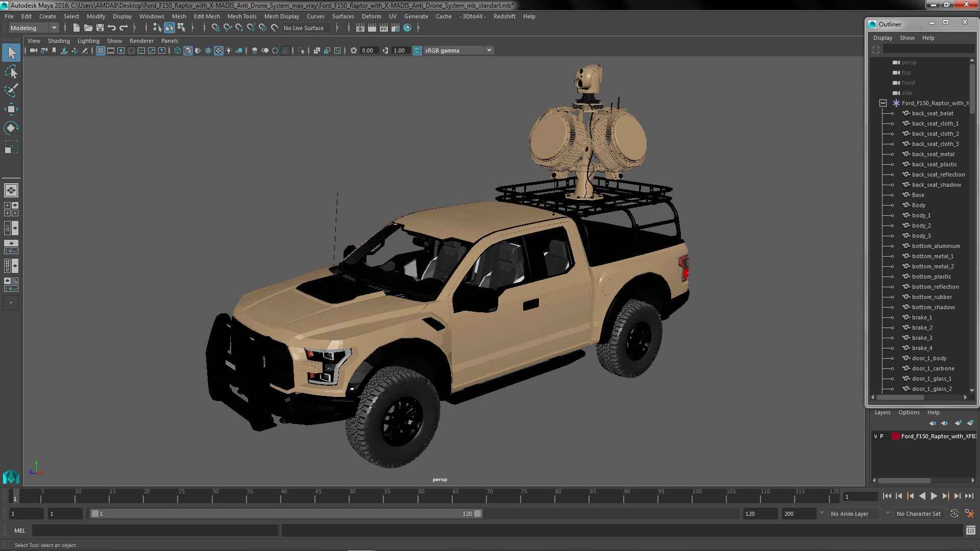Screen dimensions: 980x551
Task: Toggle the viewport grid display
Action: click(101, 51)
